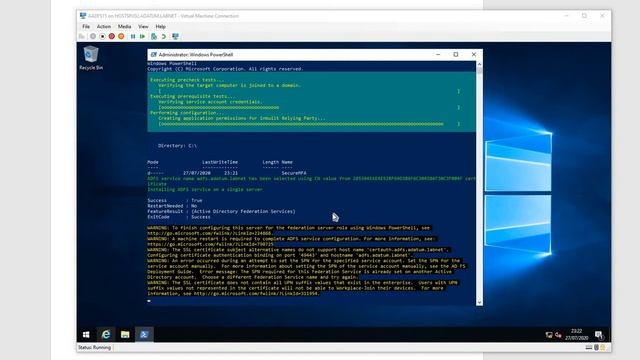Screen dimensions: 640x360
Task: Save the VM state with orange icon
Action: click(121, 36)
